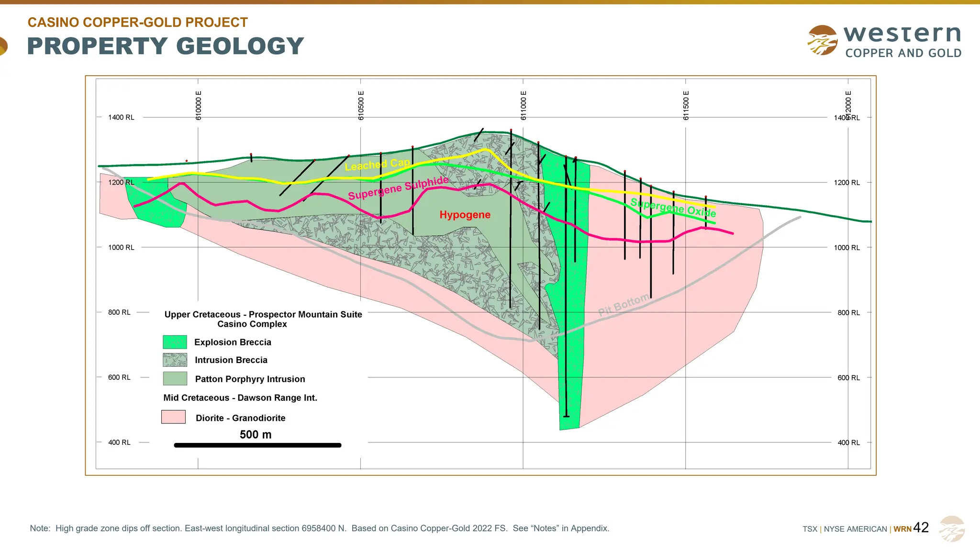
Task: Click the slide page number 42
Action: (x=921, y=527)
